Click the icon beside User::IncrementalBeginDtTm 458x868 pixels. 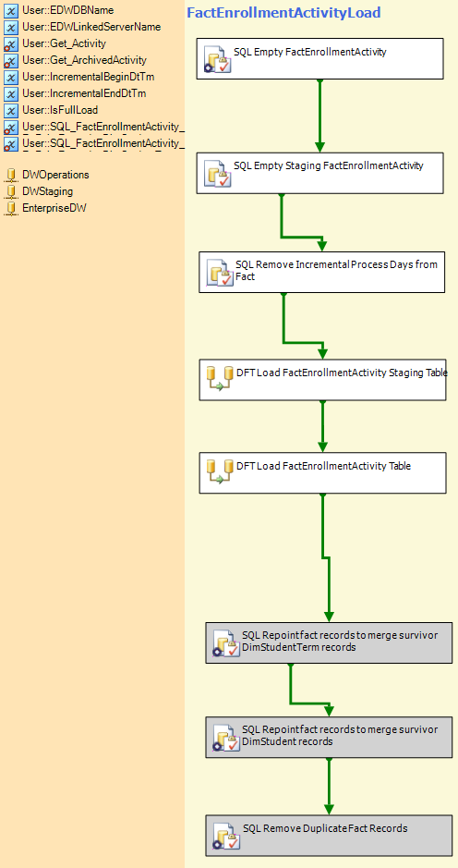10,78
